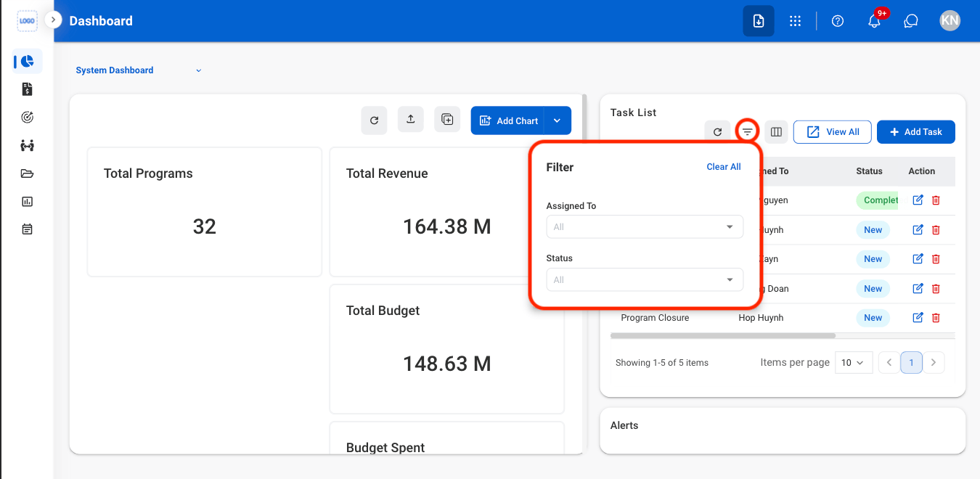This screenshot has height=479, width=980.
Task: Delete the Zayn task row
Action: (936, 259)
